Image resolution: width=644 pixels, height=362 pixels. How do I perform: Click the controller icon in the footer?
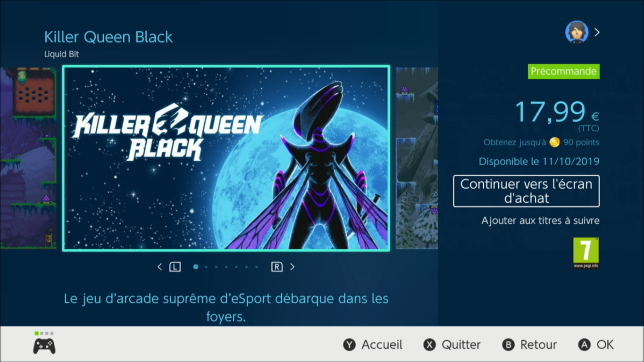coord(44,346)
